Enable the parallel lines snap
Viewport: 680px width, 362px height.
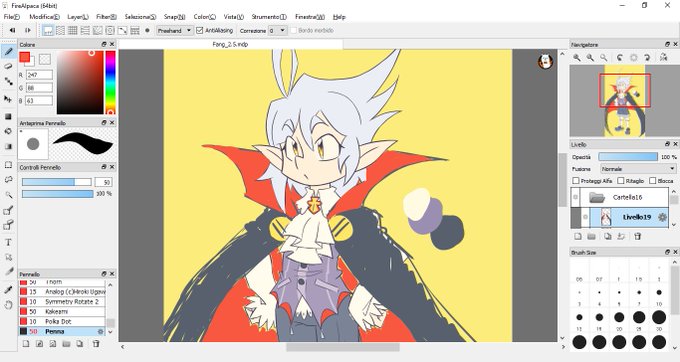click(61, 30)
